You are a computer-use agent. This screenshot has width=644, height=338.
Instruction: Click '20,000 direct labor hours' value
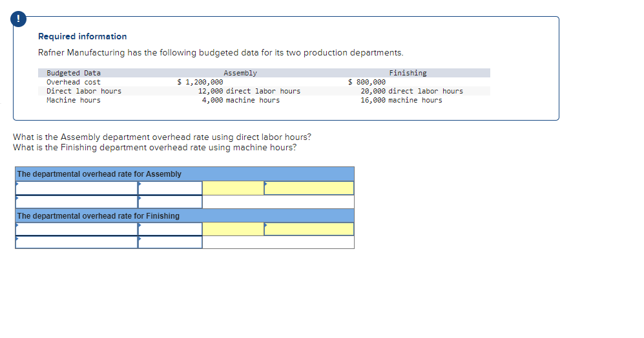click(412, 91)
